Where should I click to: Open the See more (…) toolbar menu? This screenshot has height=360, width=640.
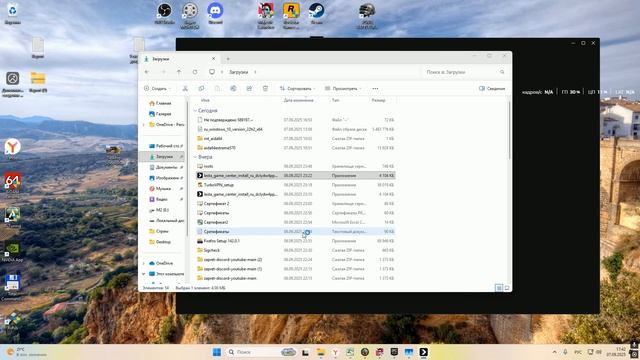(375, 89)
